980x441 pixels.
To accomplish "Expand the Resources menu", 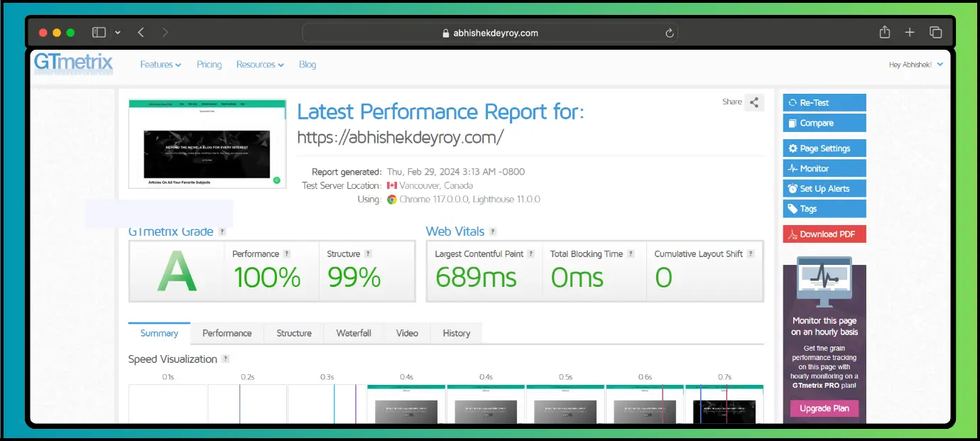I will tap(260, 65).
